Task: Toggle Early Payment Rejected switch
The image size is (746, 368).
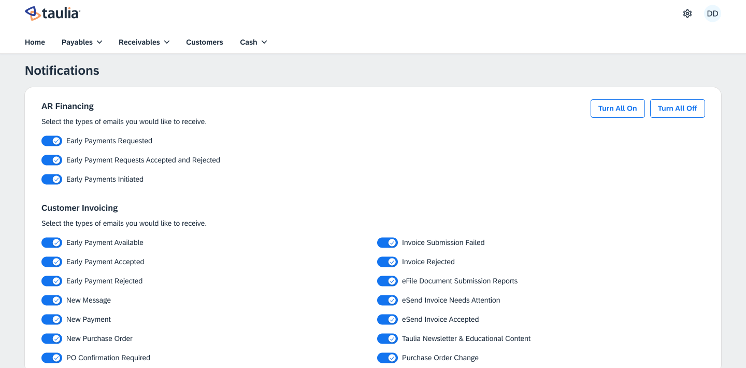Action: coord(52,281)
